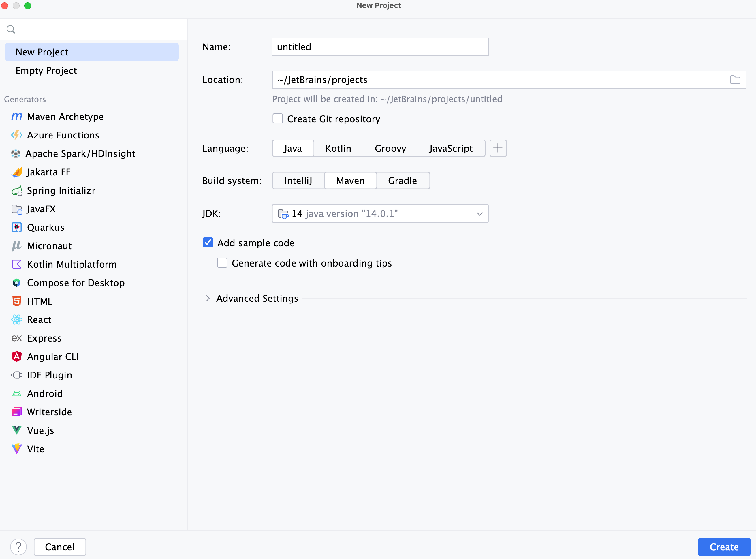Select the Vue.js logo icon
The image size is (756, 559).
(x=16, y=430)
